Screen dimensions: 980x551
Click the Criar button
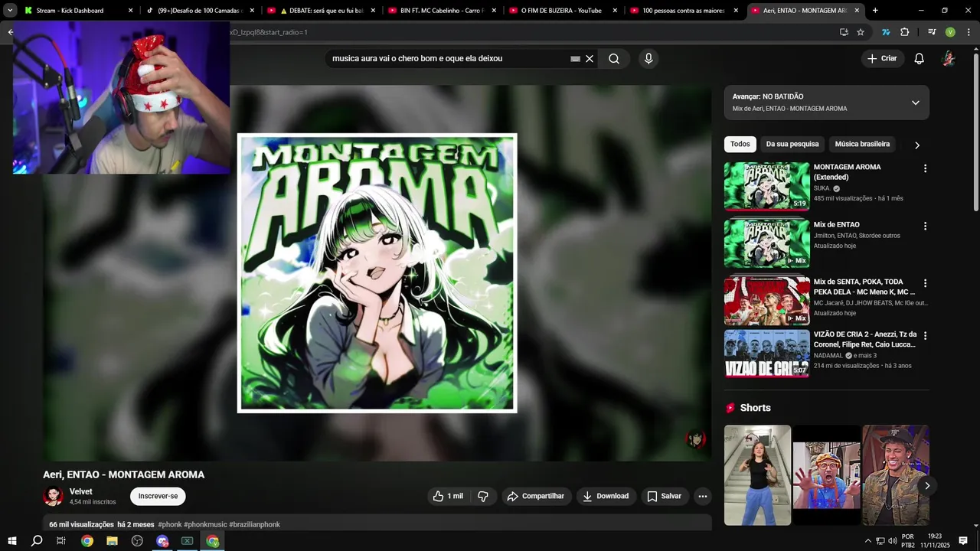[882, 59]
